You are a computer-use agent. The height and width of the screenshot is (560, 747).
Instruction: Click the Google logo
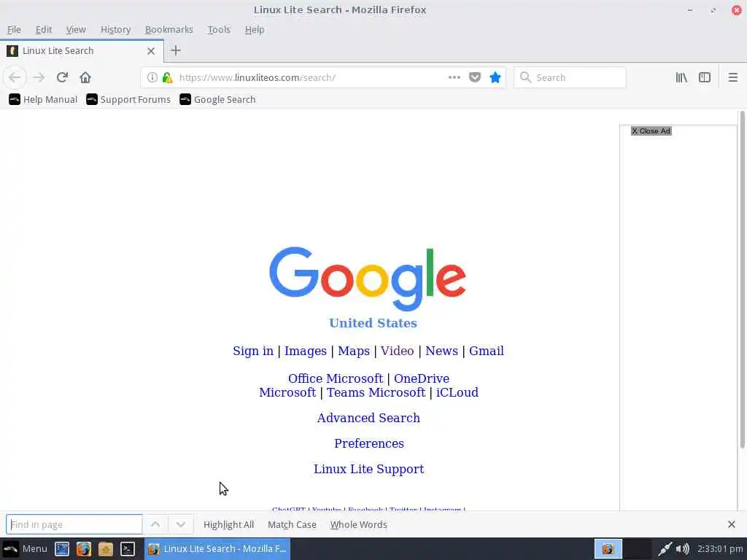368,279
